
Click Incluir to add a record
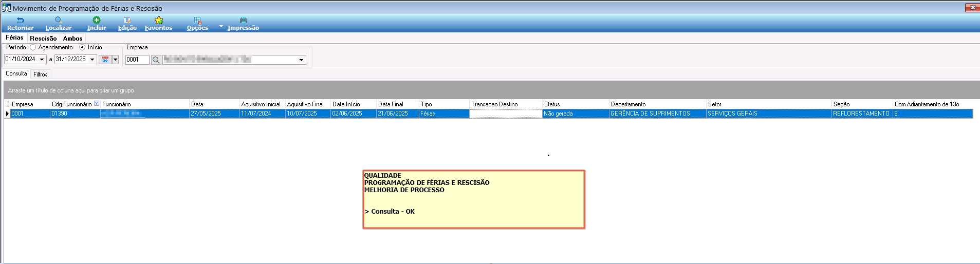(x=96, y=23)
